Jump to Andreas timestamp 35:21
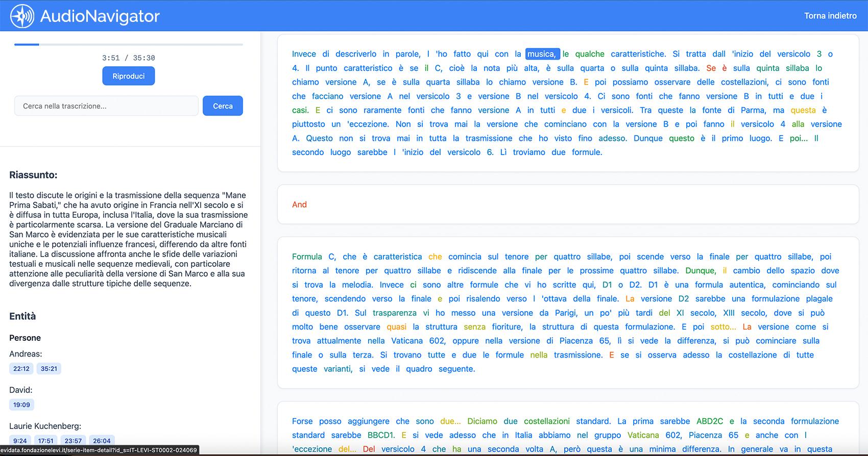Image resolution: width=868 pixels, height=456 pixels. pyautogui.click(x=49, y=369)
